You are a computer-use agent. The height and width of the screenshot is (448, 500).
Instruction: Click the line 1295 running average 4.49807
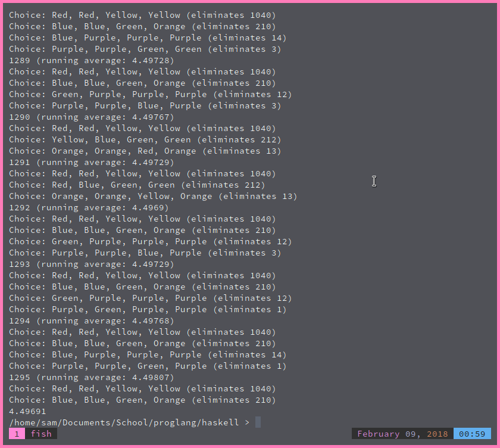(92, 378)
